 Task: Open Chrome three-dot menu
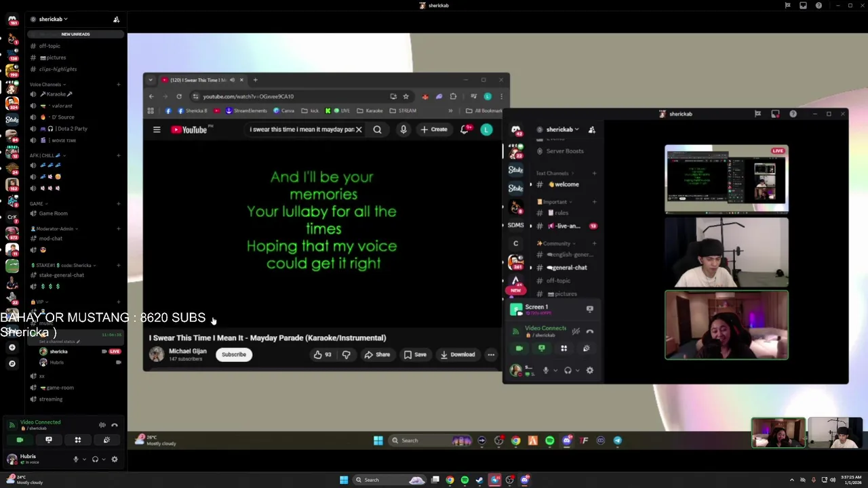(501, 96)
